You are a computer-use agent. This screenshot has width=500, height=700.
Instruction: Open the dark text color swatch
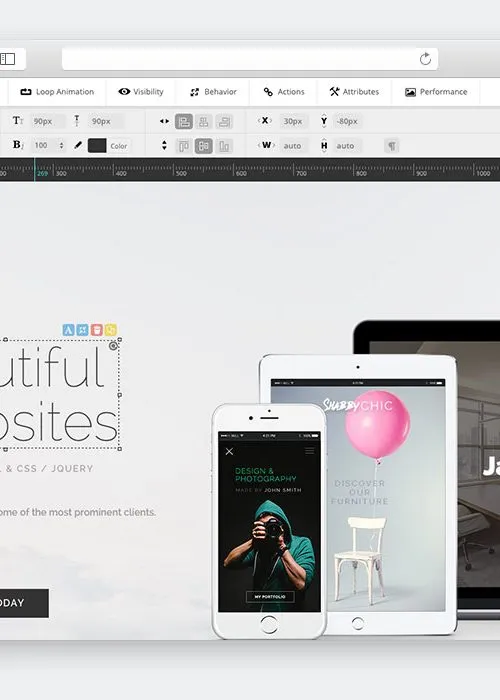click(x=97, y=146)
